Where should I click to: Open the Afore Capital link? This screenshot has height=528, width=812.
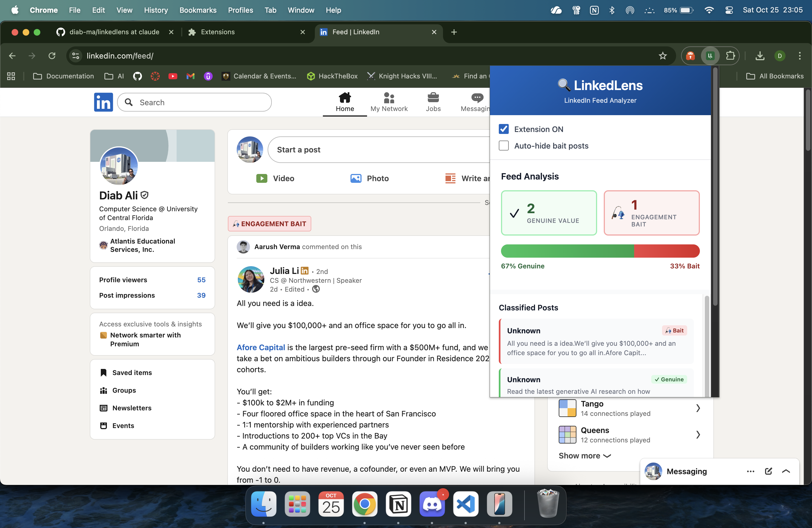tap(261, 347)
